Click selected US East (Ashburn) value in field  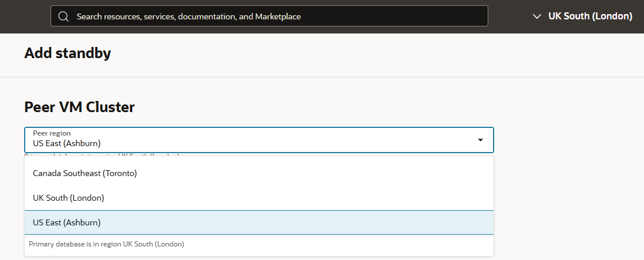66,143
